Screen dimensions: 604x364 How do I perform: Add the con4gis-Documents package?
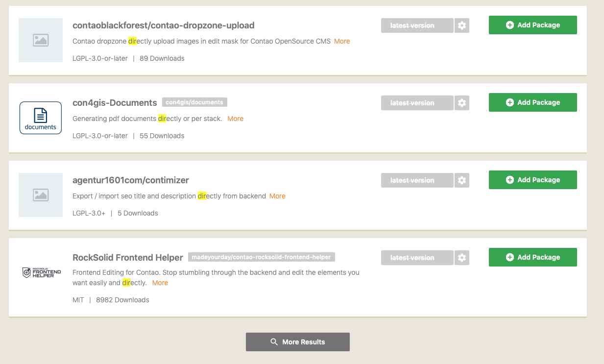(x=533, y=102)
